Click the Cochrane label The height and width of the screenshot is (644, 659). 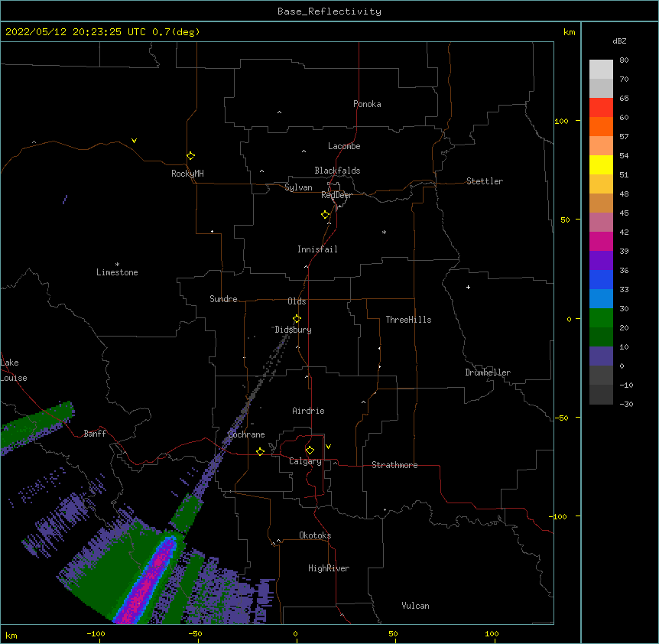pyautogui.click(x=246, y=434)
